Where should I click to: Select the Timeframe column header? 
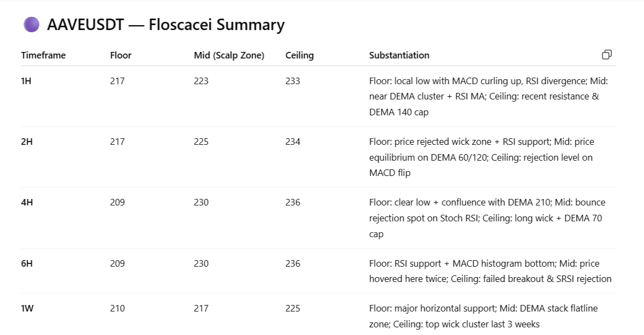click(43, 55)
